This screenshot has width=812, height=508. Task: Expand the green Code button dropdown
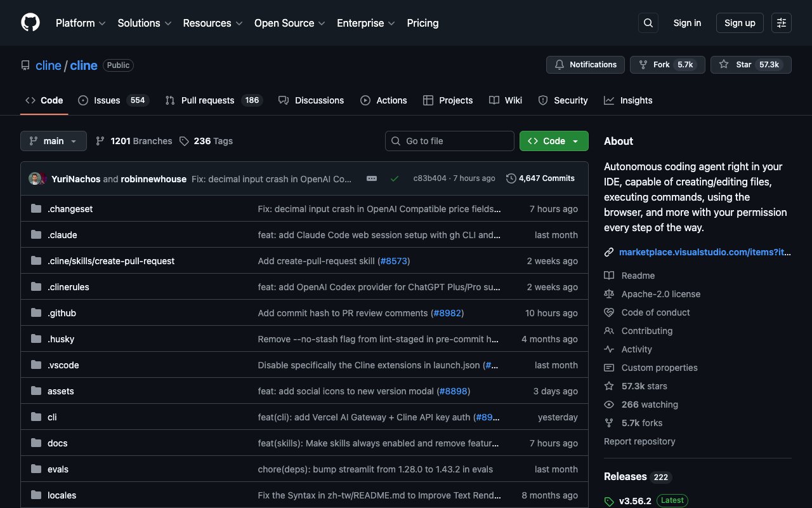pyautogui.click(x=575, y=140)
